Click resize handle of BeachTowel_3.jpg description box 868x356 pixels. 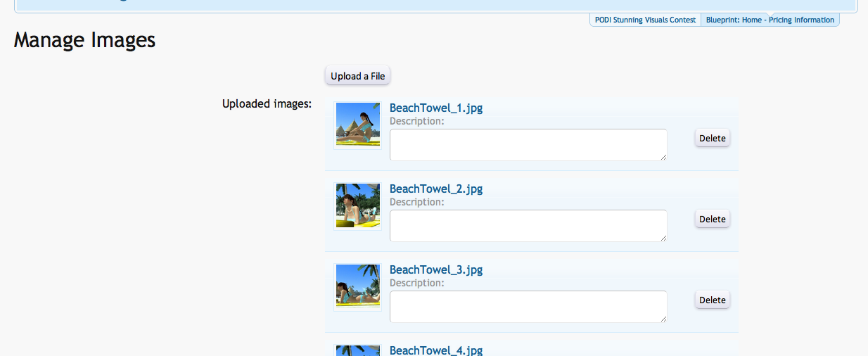coord(663,319)
